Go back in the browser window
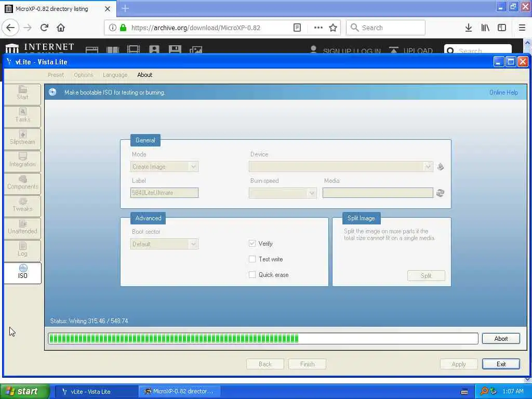 coord(10,28)
